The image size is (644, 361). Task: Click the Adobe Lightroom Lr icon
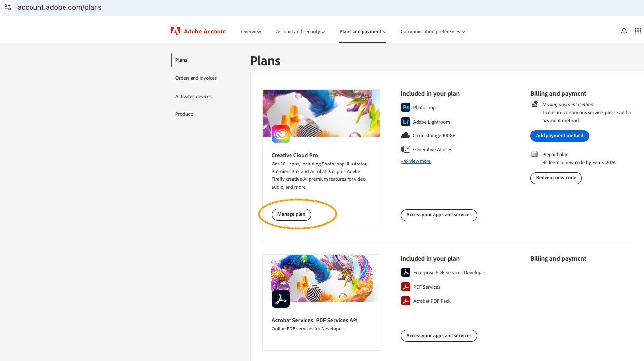[406, 122]
